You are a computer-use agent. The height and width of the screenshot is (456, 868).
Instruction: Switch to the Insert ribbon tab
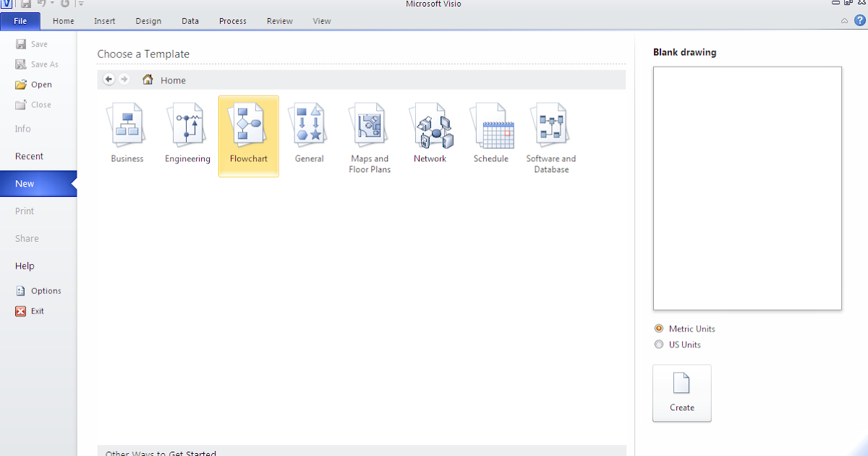click(105, 21)
